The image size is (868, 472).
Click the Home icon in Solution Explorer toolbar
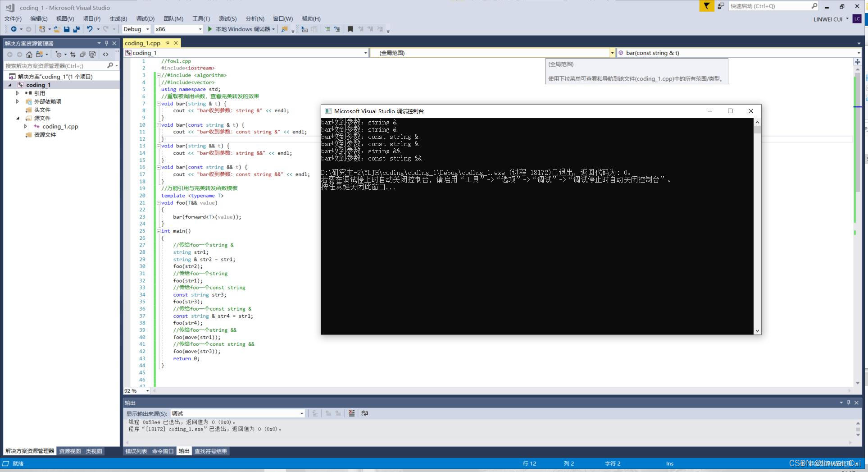pyautogui.click(x=29, y=54)
